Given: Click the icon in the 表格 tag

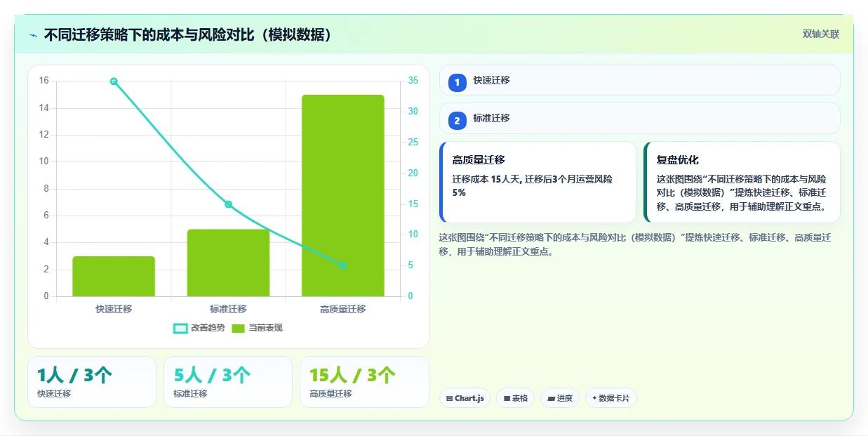Looking at the screenshot, I should tap(507, 399).
